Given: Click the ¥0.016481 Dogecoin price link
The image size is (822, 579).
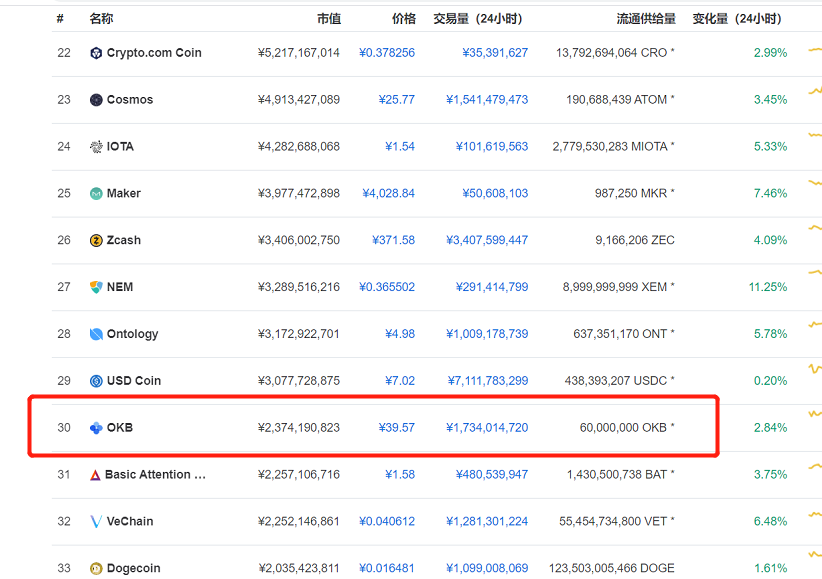Looking at the screenshot, I should (387, 569).
